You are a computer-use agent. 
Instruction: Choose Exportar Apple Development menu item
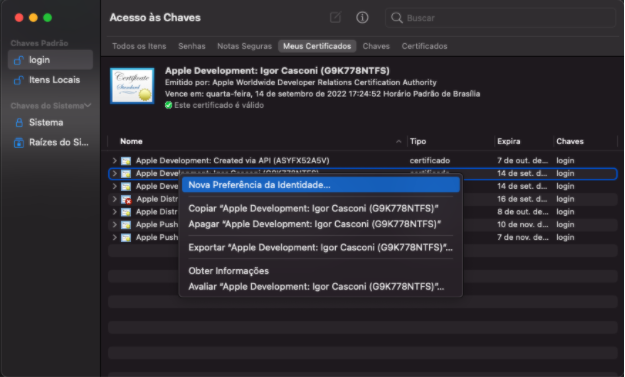321,247
